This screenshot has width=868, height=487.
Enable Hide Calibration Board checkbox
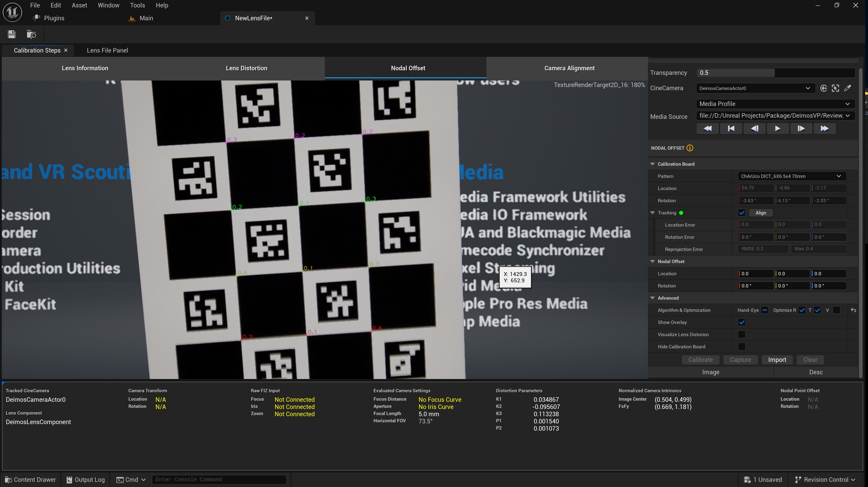[x=742, y=347]
